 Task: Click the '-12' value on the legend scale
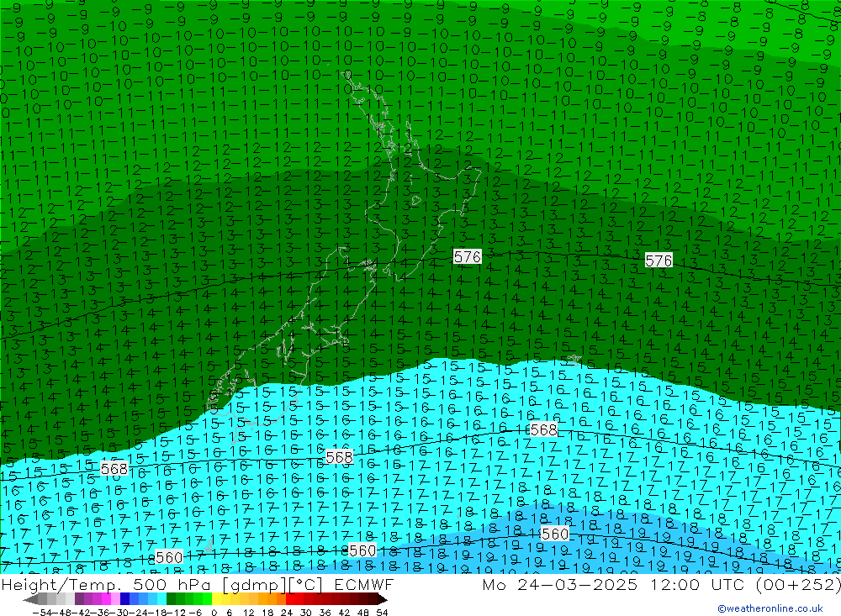pyautogui.click(x=176, y=613)
